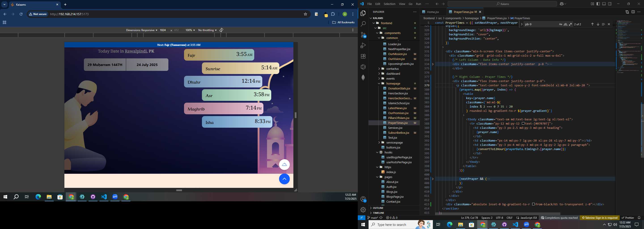
Task: Open Chrome three-dot menu beside profile avatar
Action: coord(353,14)
